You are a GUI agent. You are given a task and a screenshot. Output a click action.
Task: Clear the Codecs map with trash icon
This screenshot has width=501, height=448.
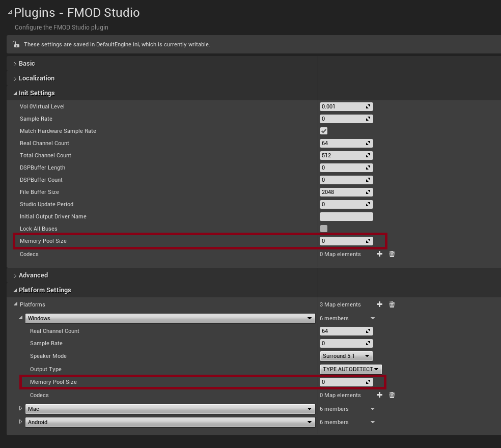click(392, 254)
